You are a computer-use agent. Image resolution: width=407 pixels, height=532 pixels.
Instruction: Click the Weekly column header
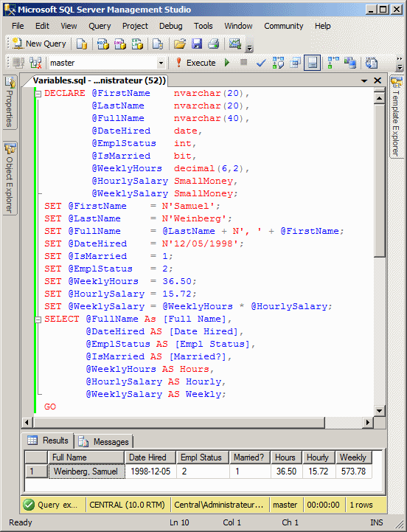pyautogui.click(x=354, y=457)
